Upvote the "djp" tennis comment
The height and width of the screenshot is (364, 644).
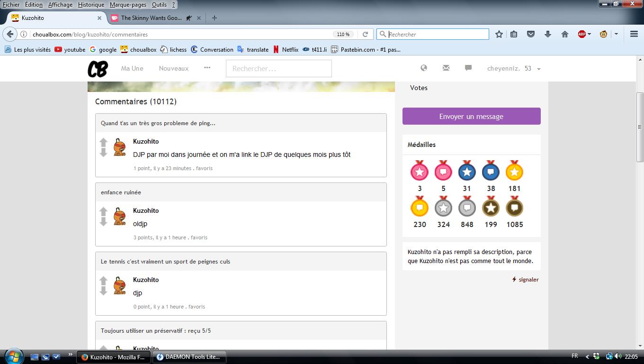click(x=104, y=281)
